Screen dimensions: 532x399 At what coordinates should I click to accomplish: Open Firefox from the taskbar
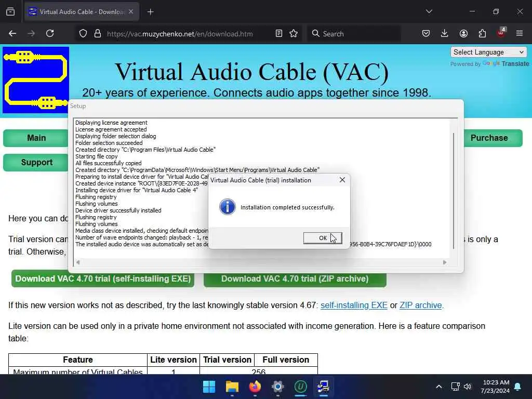click(255, 387)
